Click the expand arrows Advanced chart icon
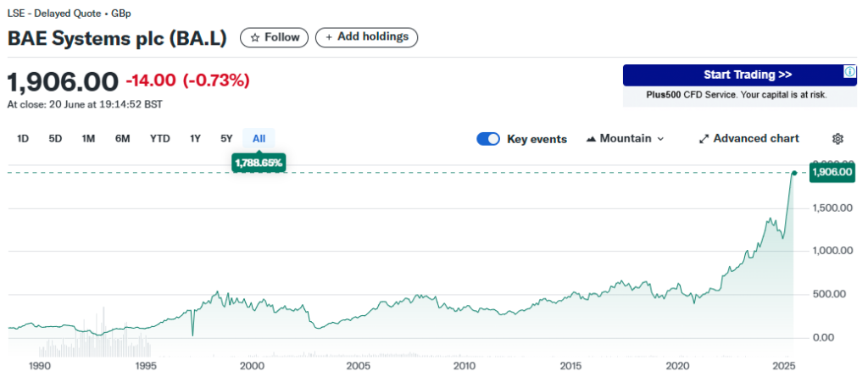 704,139
